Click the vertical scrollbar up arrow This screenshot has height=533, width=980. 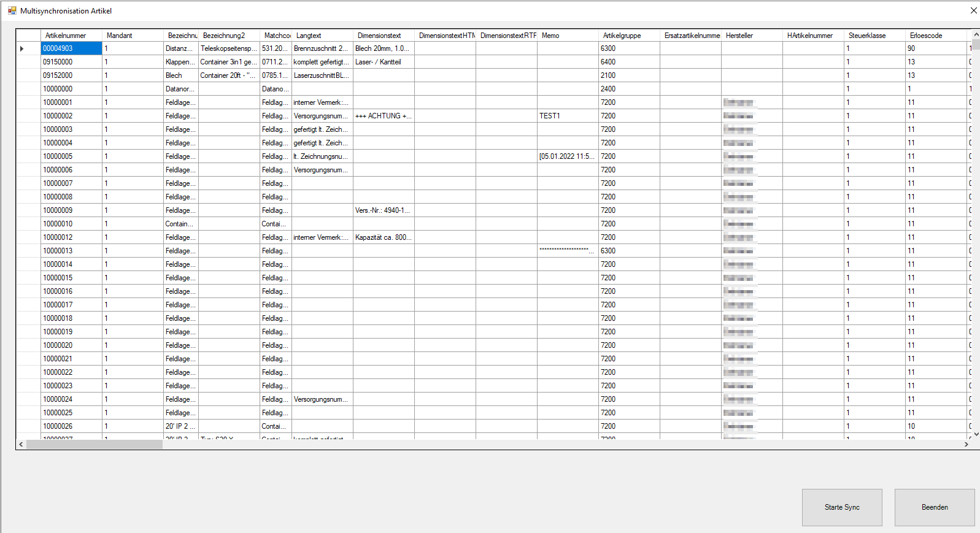tap(976, 35)
